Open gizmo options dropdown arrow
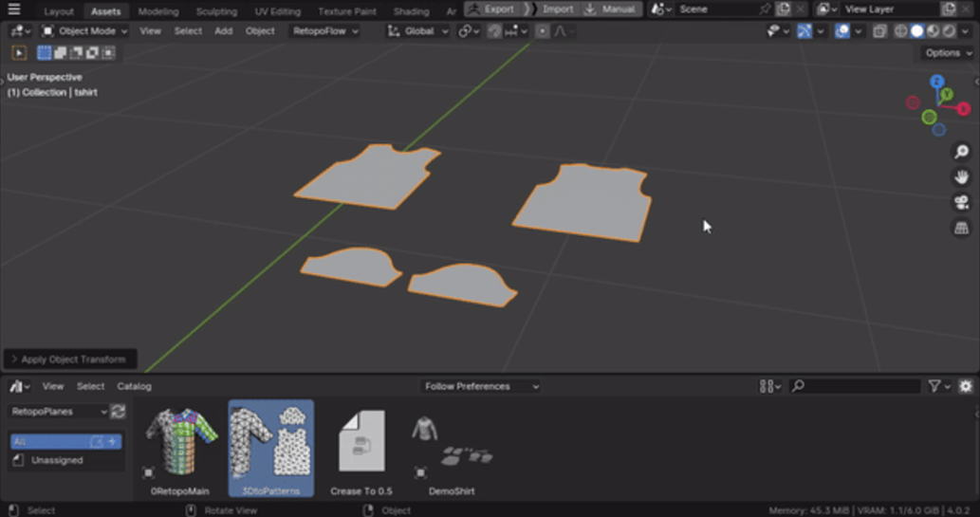Screen dimensions: 980x517 coord(821,30)
